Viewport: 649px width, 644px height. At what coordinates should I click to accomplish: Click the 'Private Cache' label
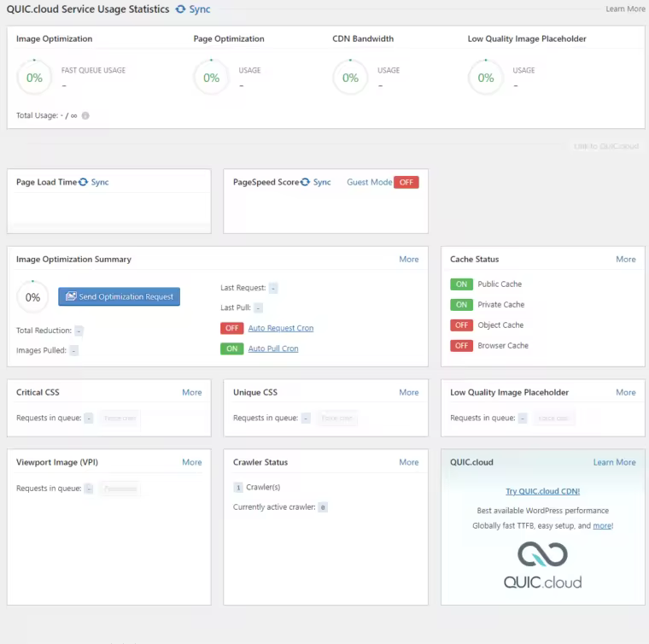(x=500, y=305)
